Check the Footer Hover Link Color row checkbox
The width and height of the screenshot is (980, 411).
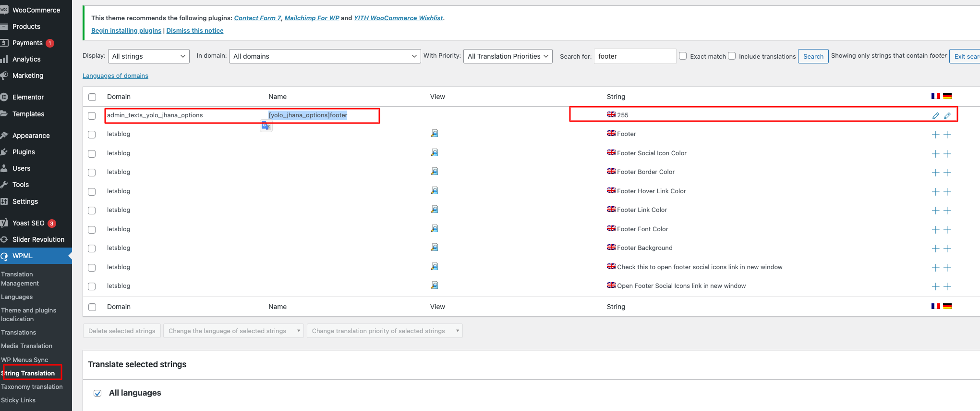click(x=92, y=192)
